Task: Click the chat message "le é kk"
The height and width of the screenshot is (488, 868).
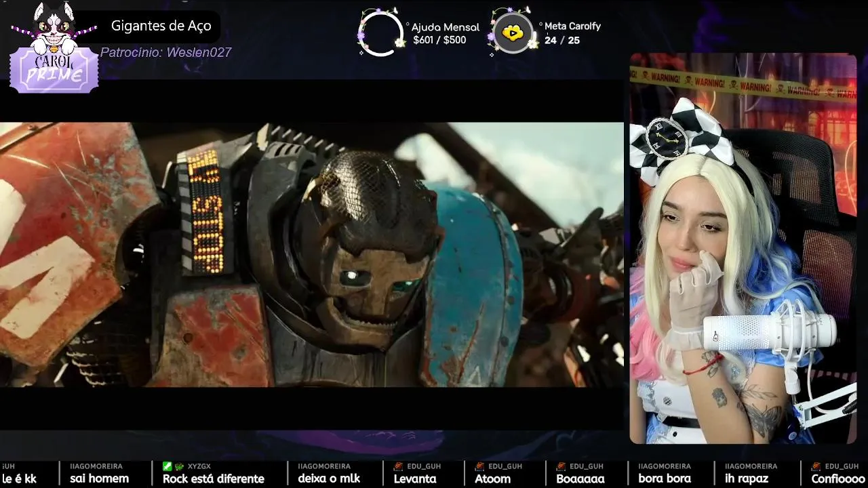Action: click(x=19, y=479)
